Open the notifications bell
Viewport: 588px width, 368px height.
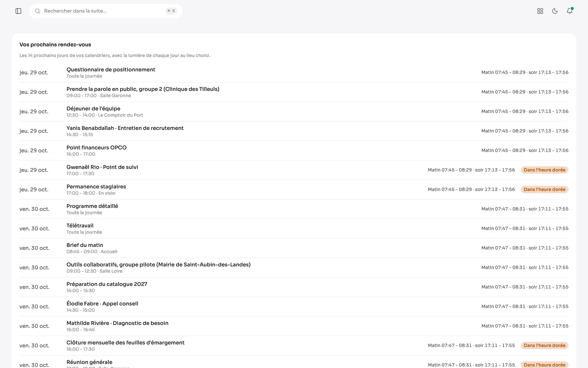pyautogui.click(x=570, y=11)
